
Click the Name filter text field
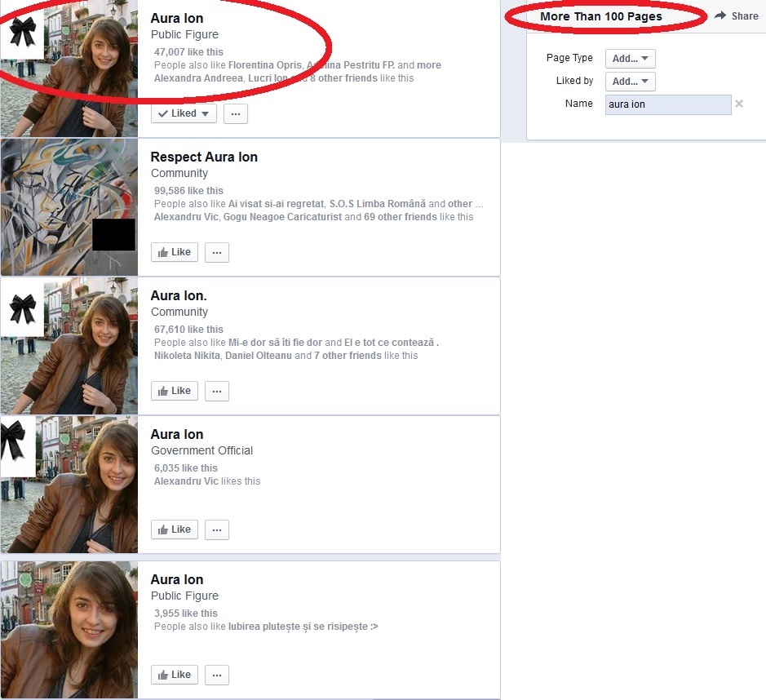(x=667, y=104)
